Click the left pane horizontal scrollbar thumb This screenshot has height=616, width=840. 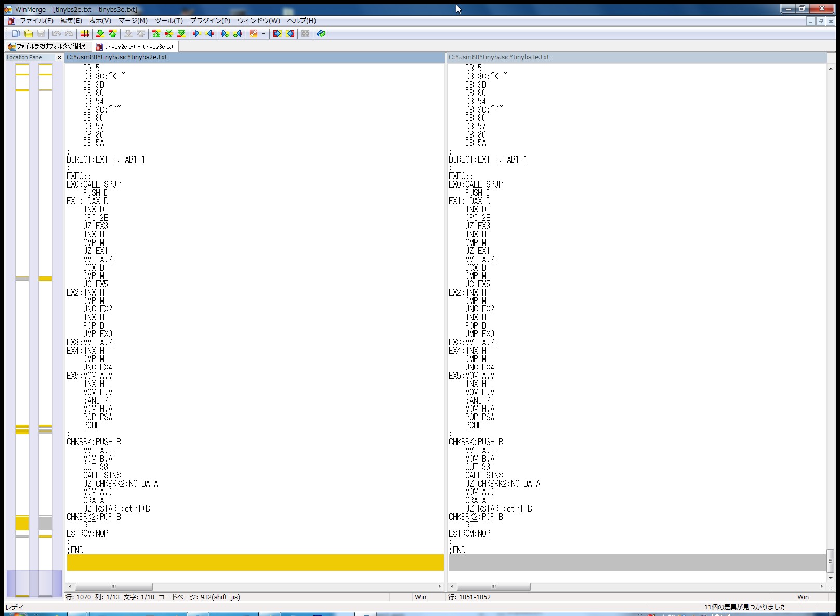pos(114,586)
